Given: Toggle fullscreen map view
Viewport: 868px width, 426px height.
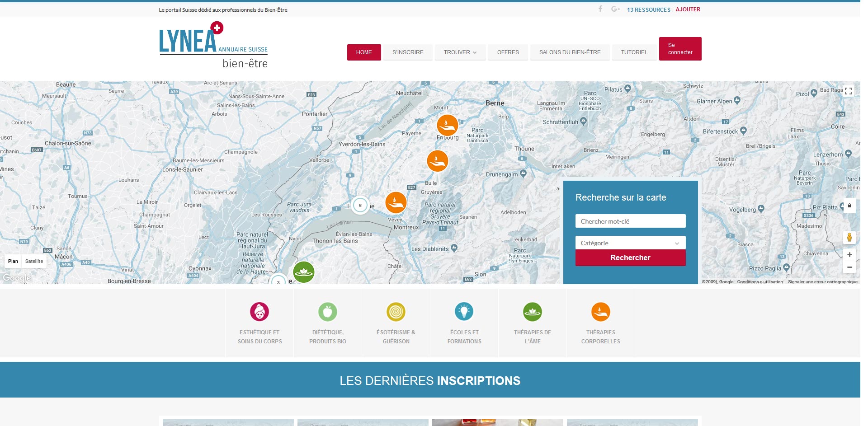Looking at the screenshot, I should point(849,91).
